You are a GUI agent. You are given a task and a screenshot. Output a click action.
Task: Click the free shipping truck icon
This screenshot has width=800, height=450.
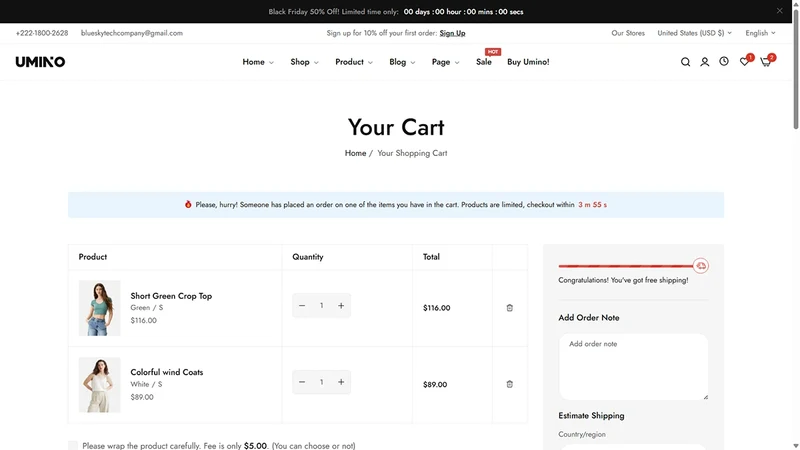701,266
